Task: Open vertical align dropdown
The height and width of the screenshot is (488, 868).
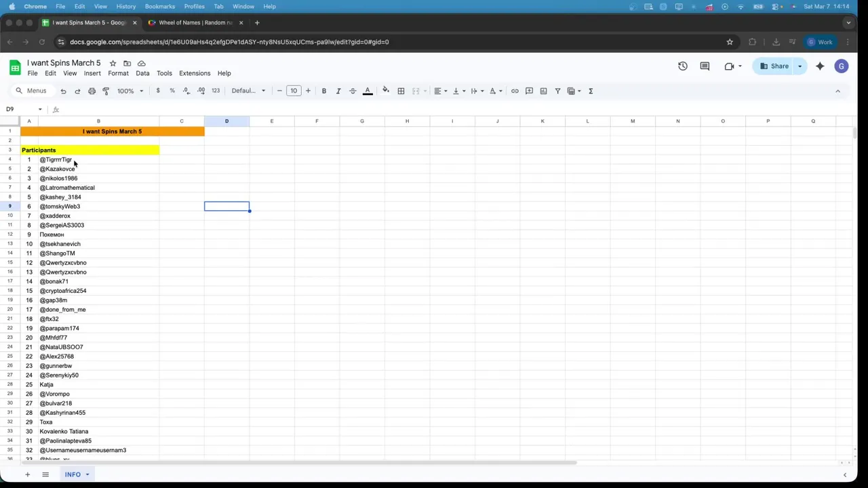Action: (458, 91)
